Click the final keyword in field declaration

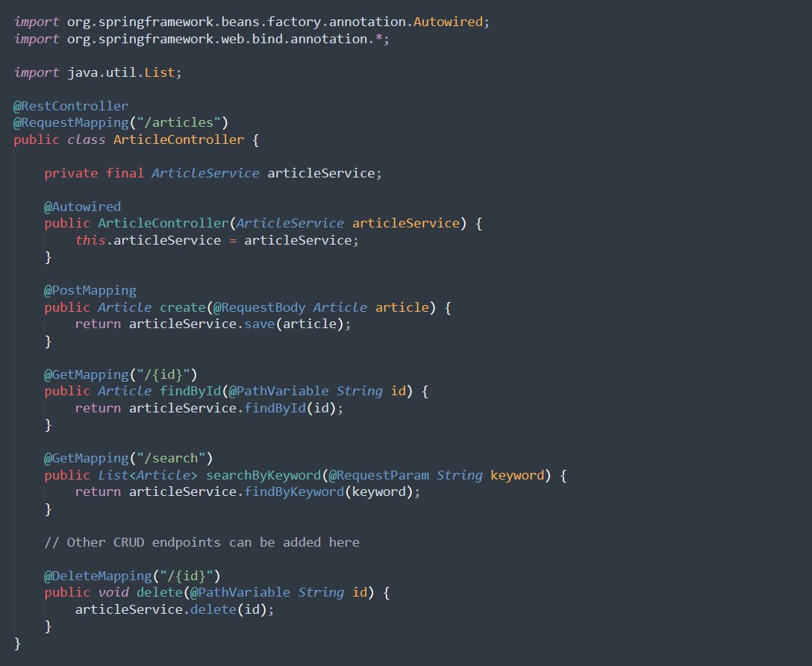(125, 173)
